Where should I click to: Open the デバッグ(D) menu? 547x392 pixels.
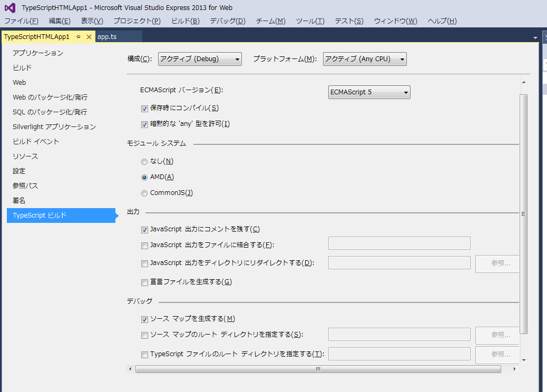(x=228, y=21)
